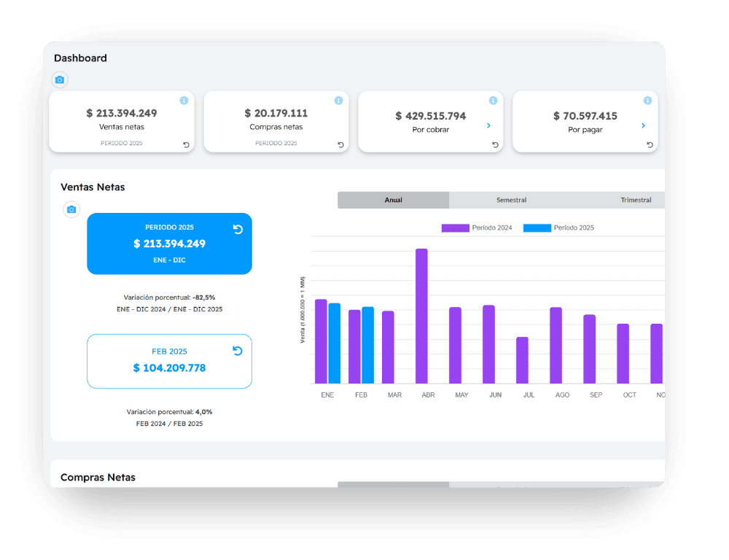Click the purple JUL 2024 bar

click(522, 360)
